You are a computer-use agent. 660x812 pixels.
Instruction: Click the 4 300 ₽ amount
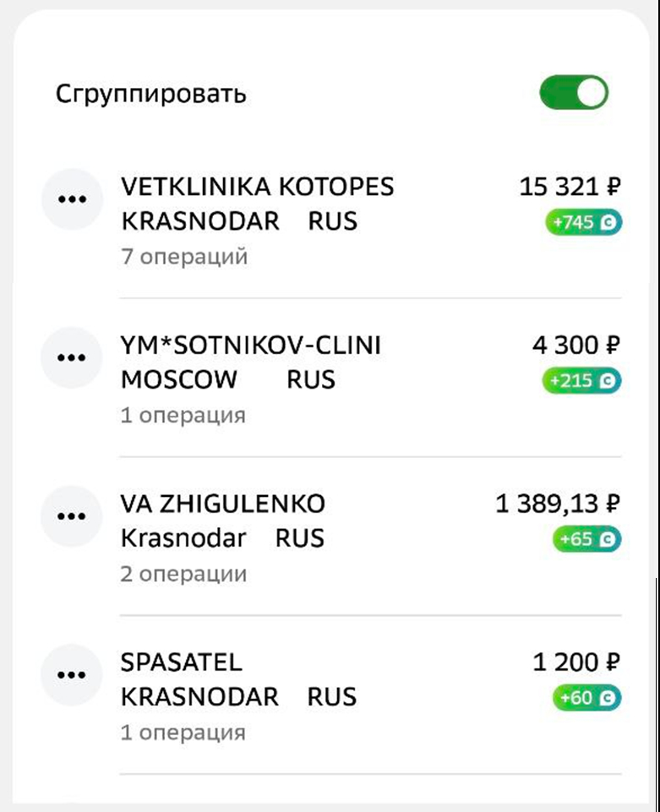(576, 345)
